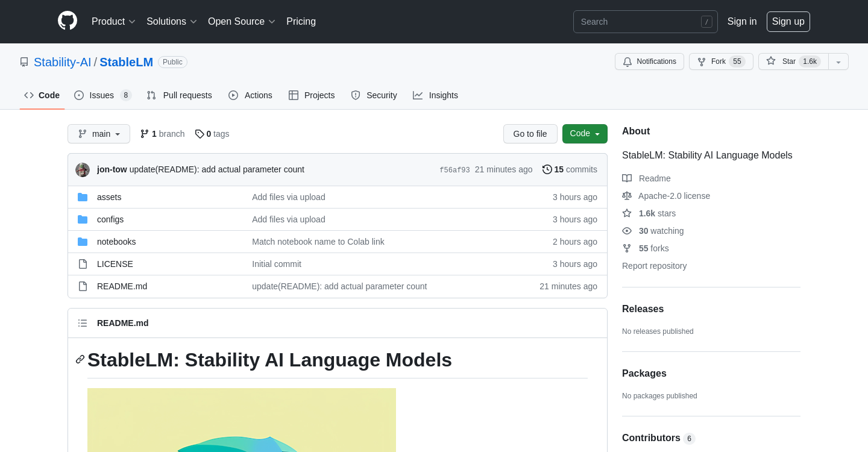
Task: Click the GitHub logo icon
Action: coord(68,21)
